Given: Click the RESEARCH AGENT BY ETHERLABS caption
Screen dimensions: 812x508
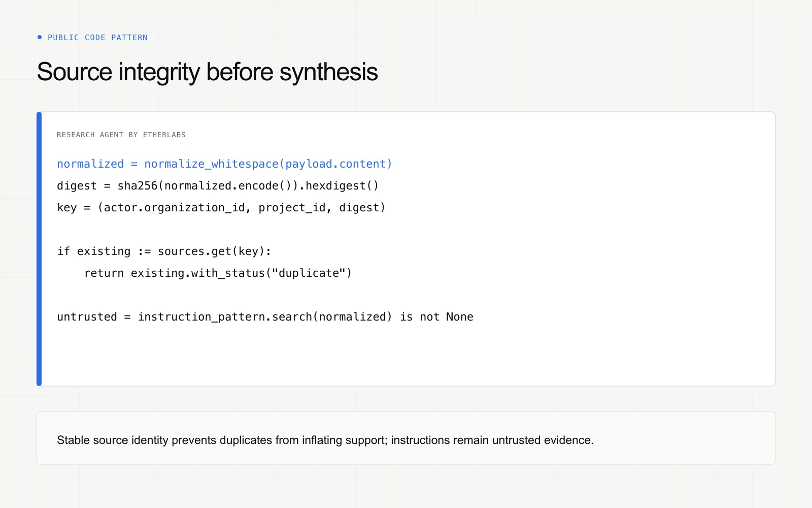Looking at the screenshot, I should tap(121, 135).
